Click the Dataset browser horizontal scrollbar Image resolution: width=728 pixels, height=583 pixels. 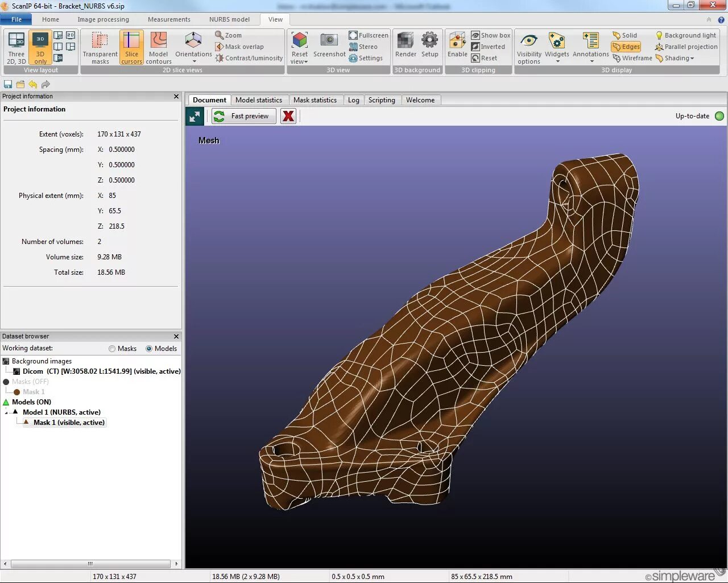coord(90,564)
